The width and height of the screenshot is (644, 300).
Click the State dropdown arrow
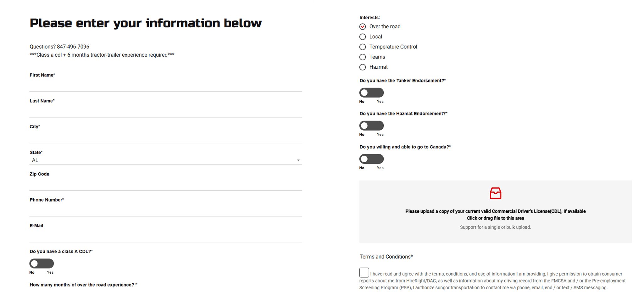(x=298, y=160)
